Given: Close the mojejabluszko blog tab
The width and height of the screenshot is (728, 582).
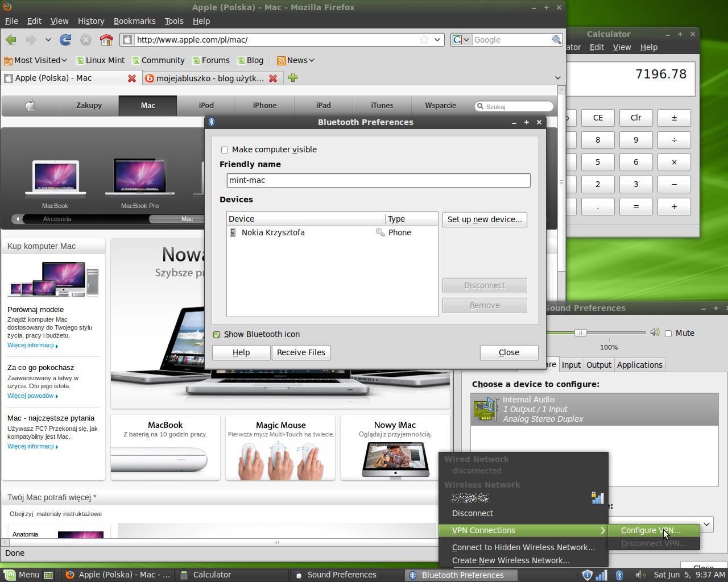Looking at the screenshot, I should [x=273, y=78].
